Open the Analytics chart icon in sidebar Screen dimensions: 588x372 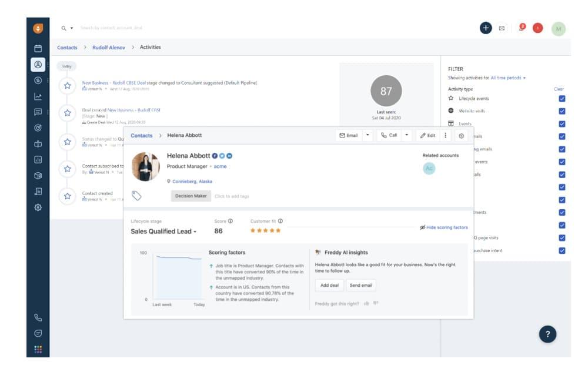37,95
